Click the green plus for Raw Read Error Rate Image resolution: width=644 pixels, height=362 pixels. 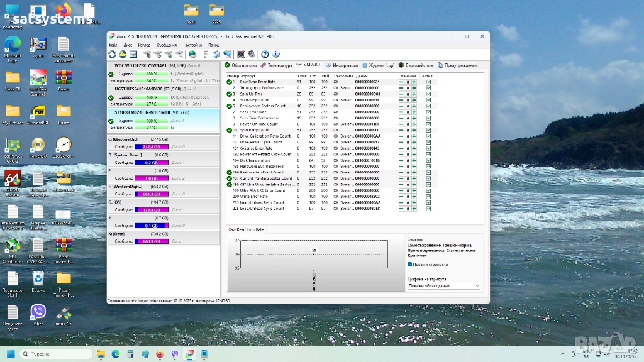tap(414, 82)
